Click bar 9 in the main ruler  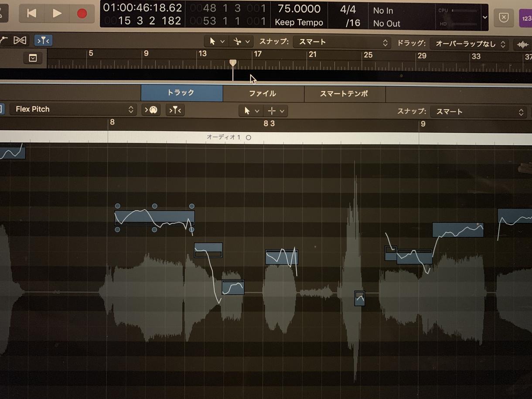coord(146,53)
